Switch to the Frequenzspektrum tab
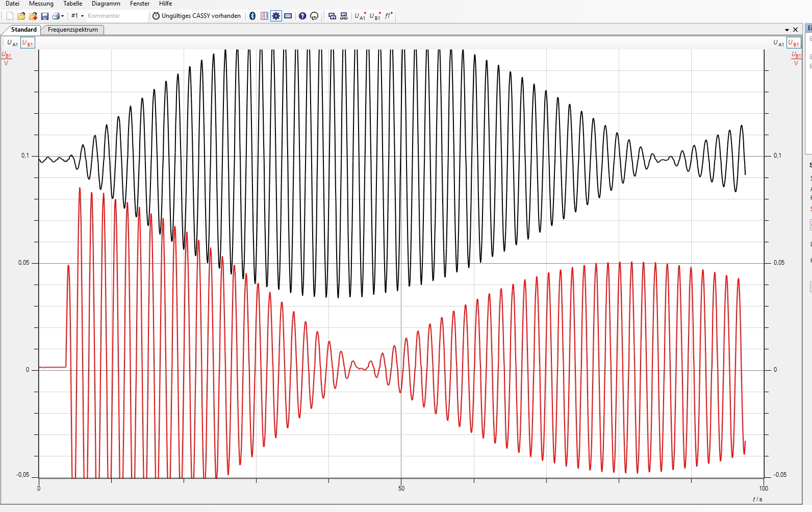The width and height of the screenshot is (812, 512). tap(73, 30)
